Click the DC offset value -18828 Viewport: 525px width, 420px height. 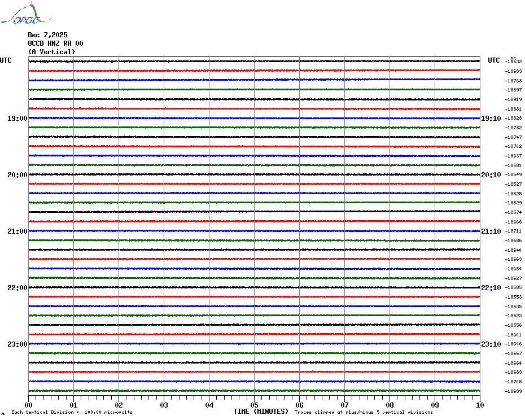514,119
